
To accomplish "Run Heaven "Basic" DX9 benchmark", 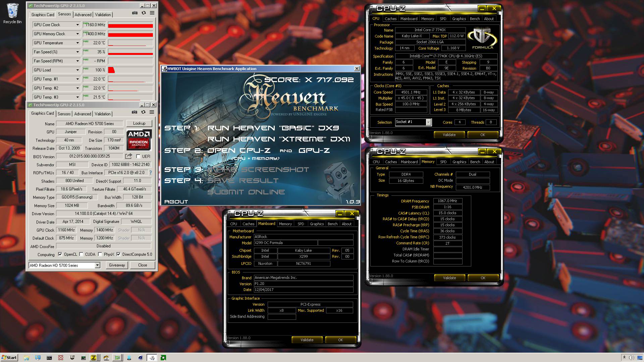I will point(273,128).
